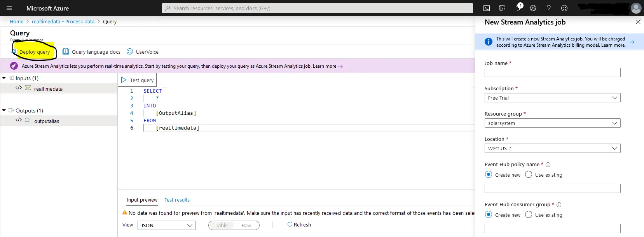Switch the preview to Raw view

(246, 225)
